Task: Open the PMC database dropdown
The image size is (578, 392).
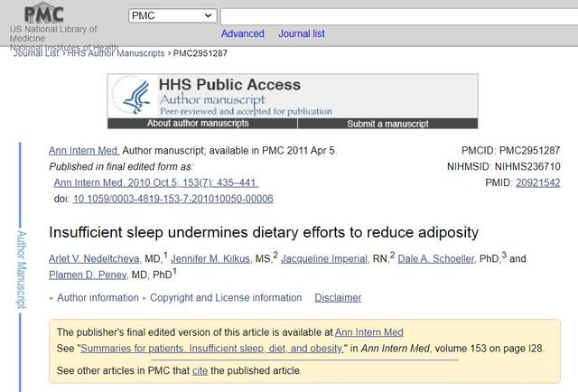Action: (172, 16)
